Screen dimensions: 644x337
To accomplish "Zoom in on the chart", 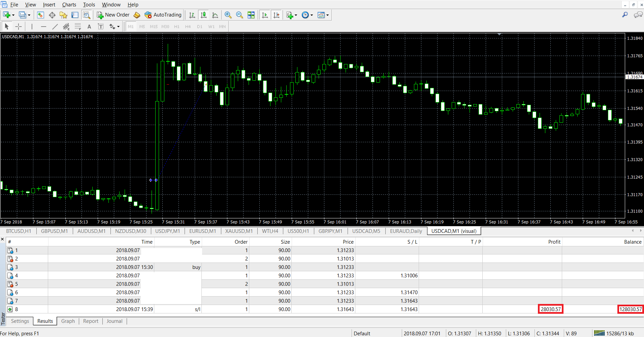I will [228, 15].
